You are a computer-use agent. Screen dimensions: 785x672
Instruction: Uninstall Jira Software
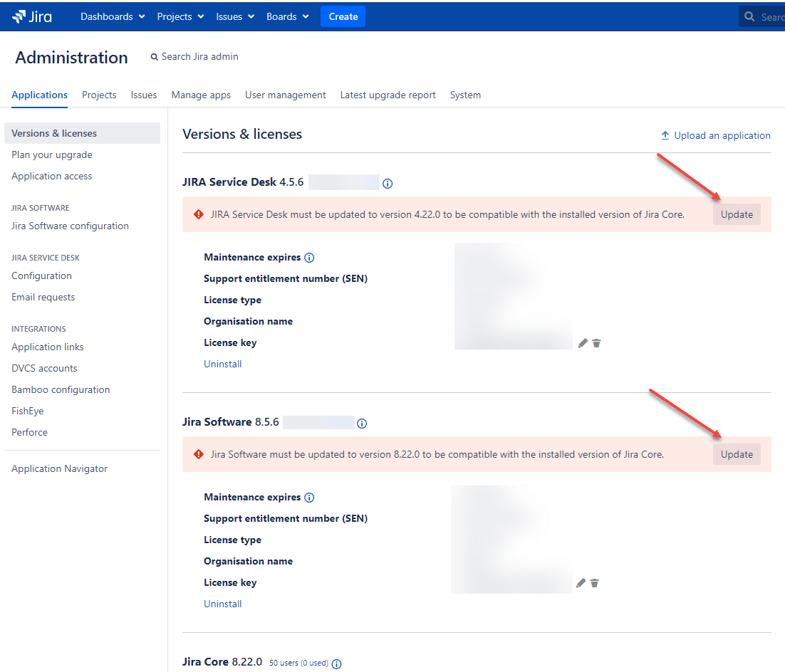[x=223, y=604]
